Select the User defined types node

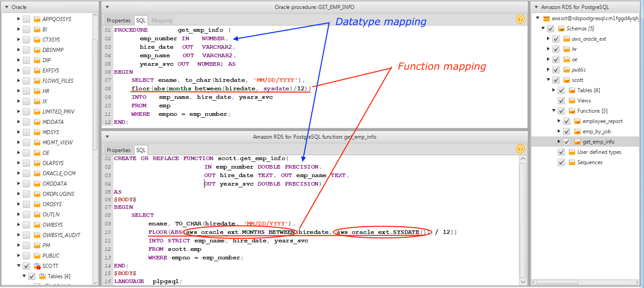pos(599,152)
